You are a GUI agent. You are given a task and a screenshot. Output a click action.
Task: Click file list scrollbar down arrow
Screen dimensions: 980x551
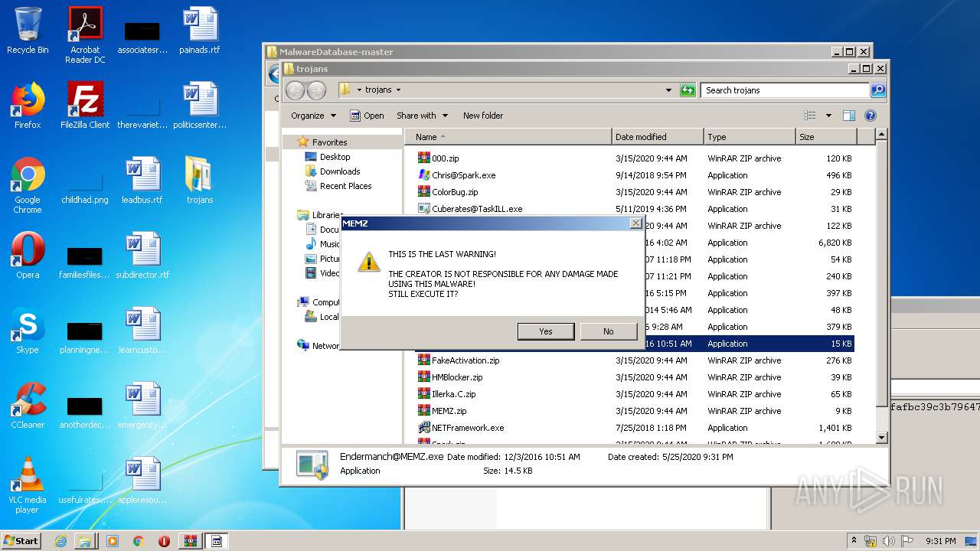click(881, 437)
